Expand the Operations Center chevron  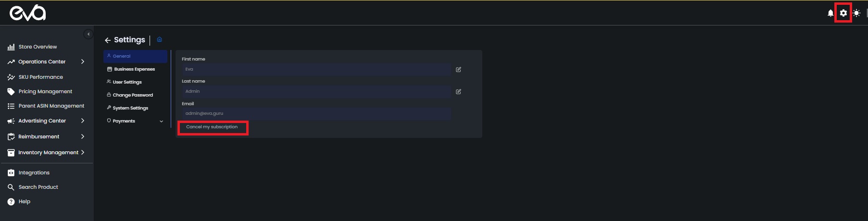[x=83, y=61]
